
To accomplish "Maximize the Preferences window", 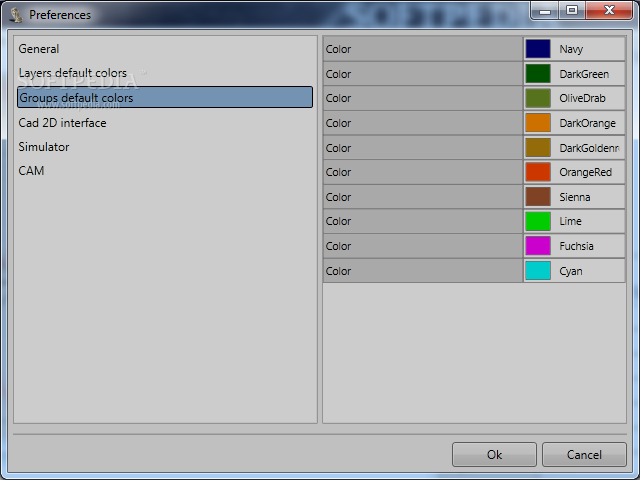I will tap(572, 10).
